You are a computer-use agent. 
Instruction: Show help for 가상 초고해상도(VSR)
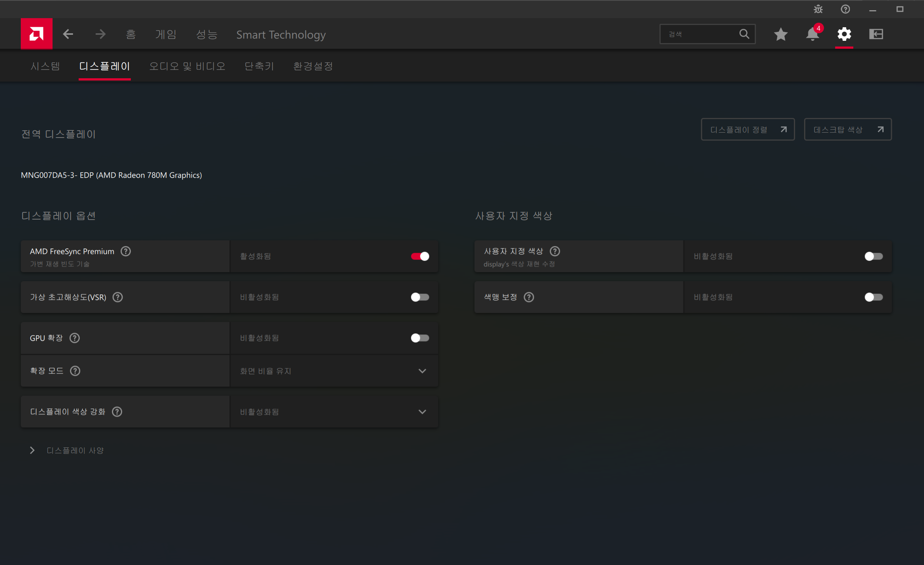(x=118, y=297)
